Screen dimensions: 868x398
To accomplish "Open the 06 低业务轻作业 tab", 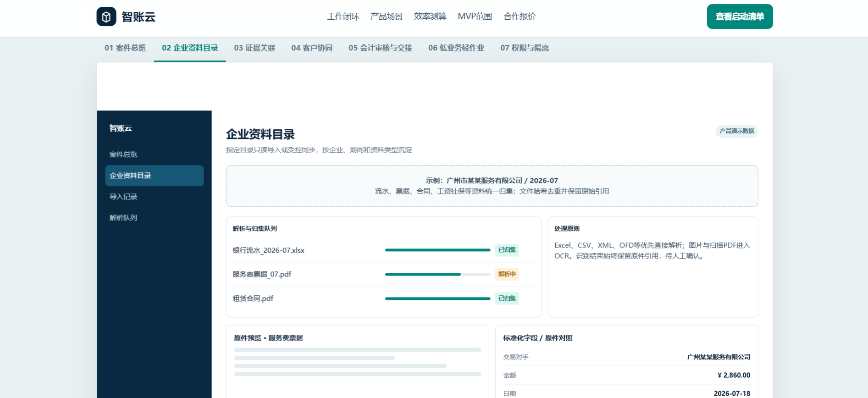I will [x=456, y=48].
